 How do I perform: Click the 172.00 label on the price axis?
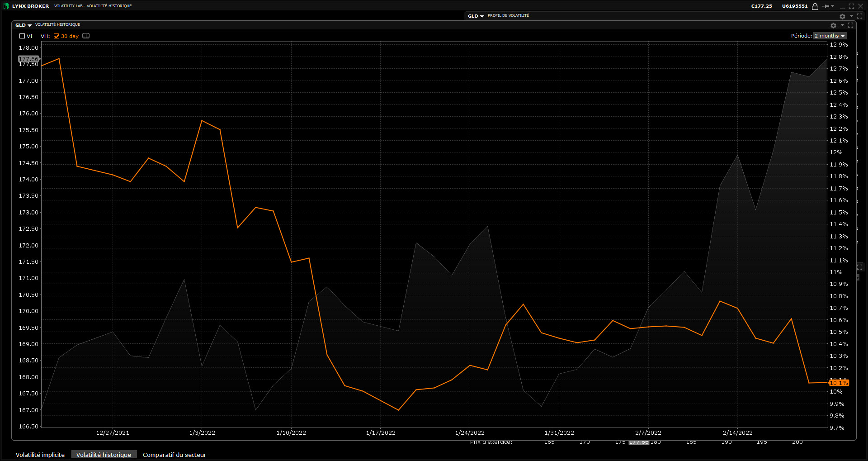coord(28,245)
